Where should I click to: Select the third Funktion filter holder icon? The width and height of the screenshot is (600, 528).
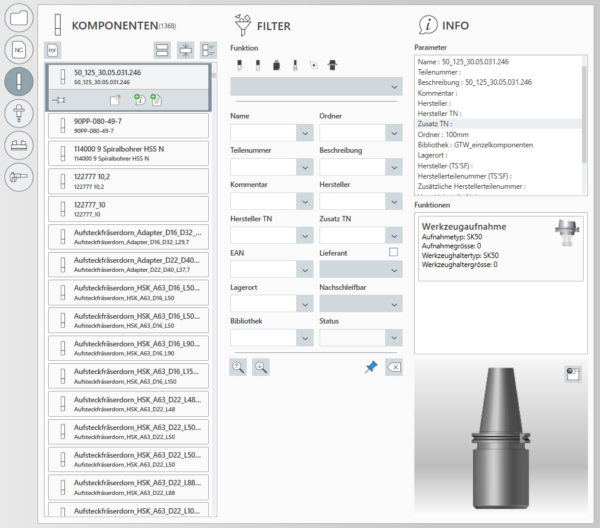tap(276, 65)
